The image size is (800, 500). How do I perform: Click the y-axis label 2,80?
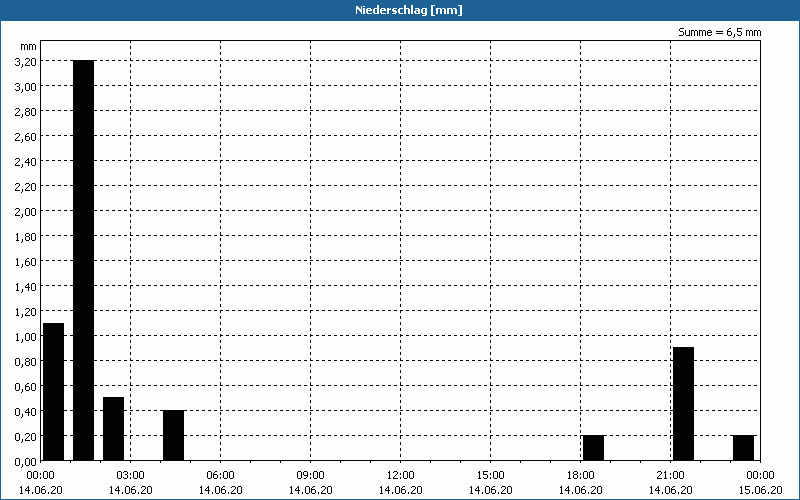[26, 111]
